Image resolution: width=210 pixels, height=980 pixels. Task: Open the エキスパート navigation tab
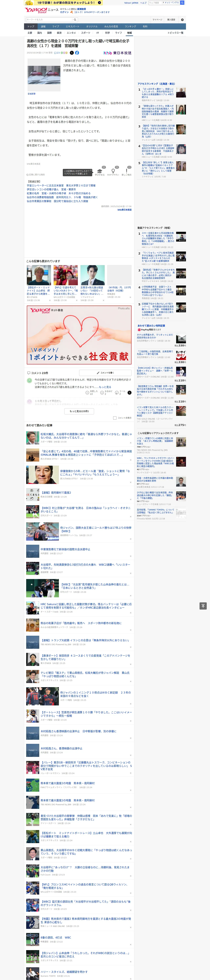click(72, 27)
